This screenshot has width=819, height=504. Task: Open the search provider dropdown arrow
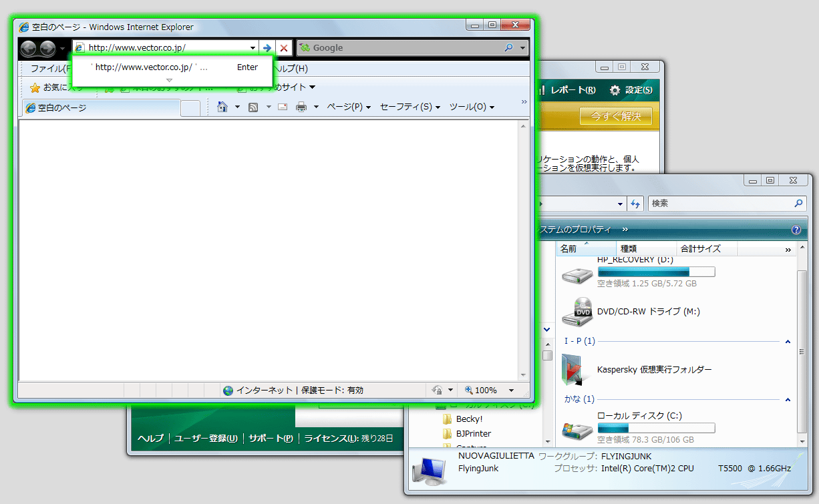pos(522,48)
